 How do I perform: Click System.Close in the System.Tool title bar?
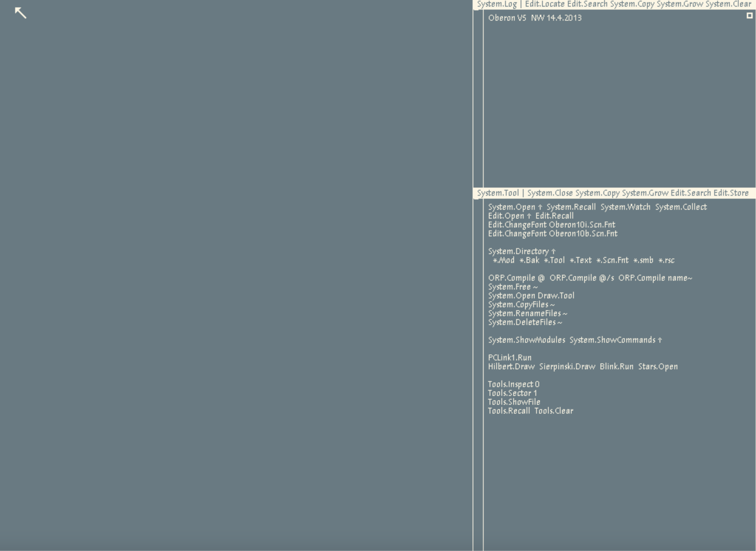tap(550, 193)
